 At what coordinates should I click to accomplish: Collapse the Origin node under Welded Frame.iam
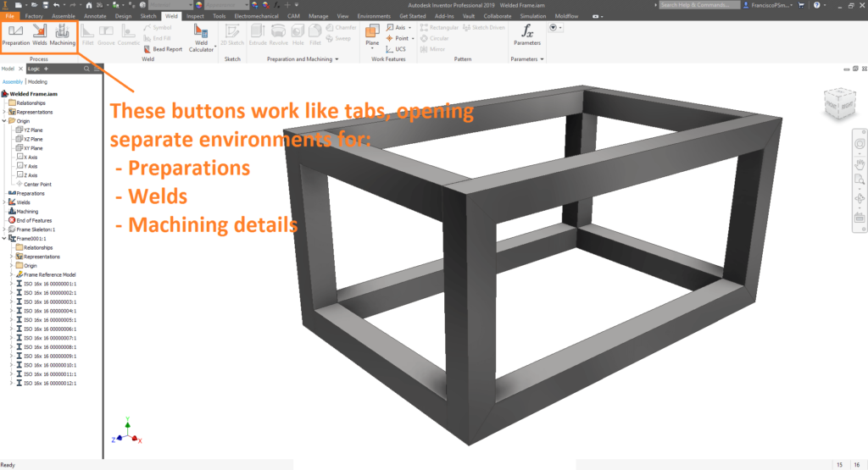click(x=4, y=120)
